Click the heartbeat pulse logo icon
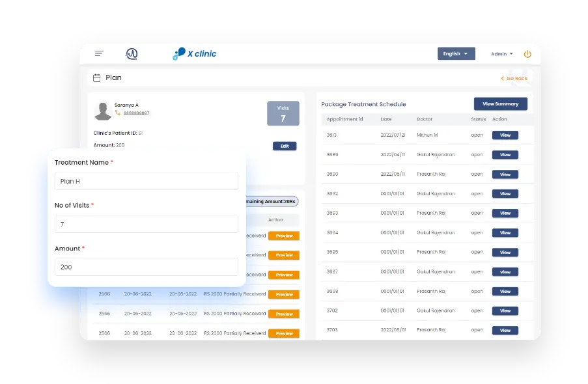The width and height of the screenshot is (588, 384). click(132, 54)
